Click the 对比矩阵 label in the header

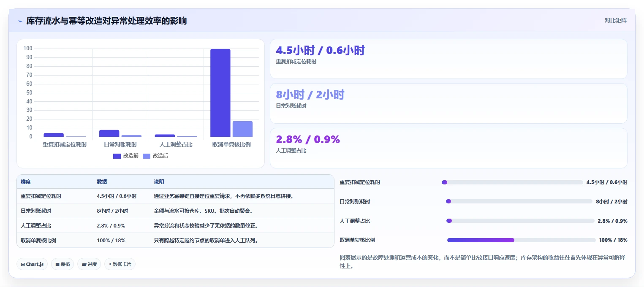(616, 20)
